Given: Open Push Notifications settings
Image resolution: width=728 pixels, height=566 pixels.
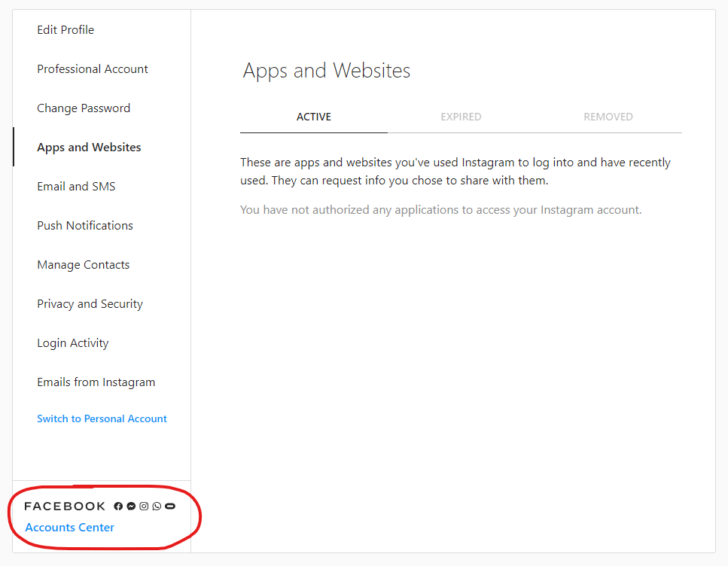Looking at the screenshot, I should (85, 226).
